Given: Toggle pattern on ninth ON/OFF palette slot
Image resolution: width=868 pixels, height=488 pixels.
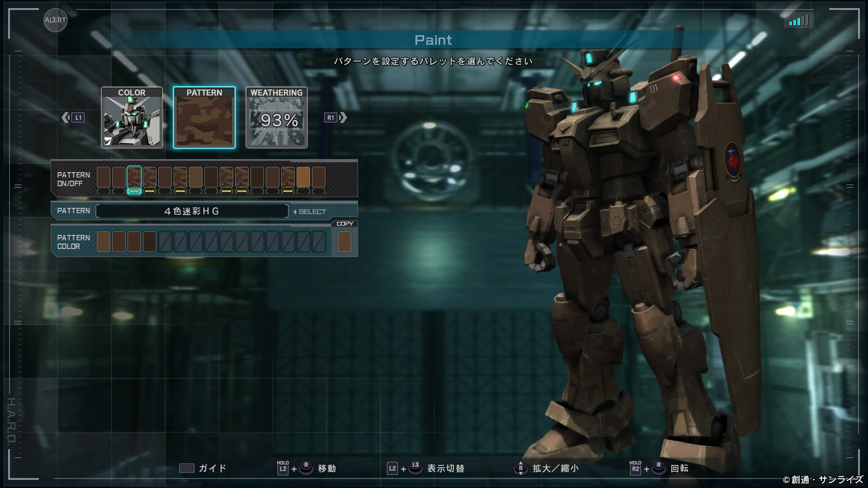Looking at the screenshot, I should [x=226, y=180].
